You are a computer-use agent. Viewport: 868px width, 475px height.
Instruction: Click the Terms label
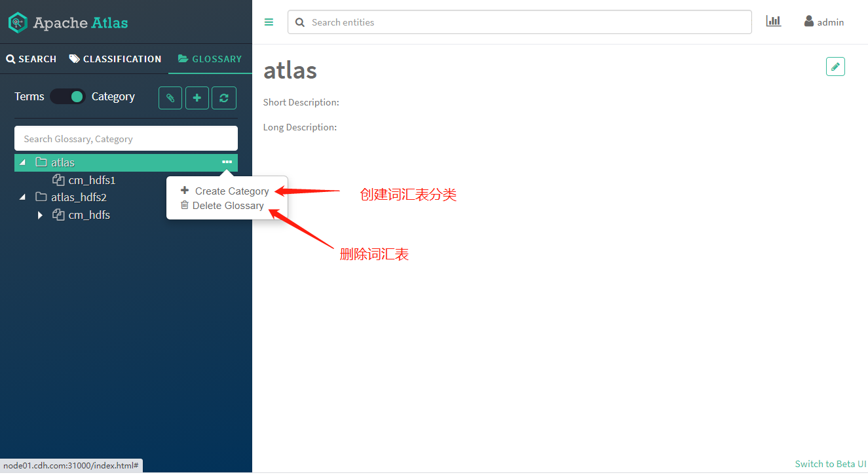(x=29, y=96)
